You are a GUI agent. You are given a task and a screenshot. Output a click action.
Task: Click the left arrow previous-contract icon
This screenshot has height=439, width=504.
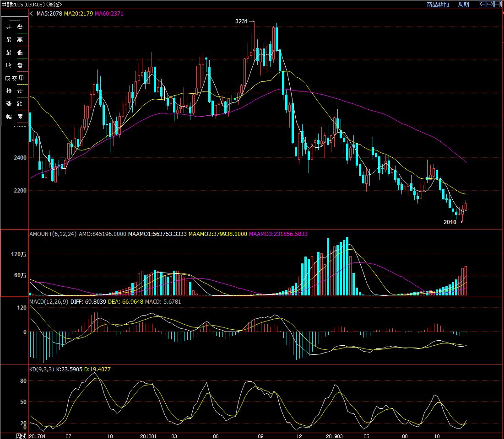pos(482,4)
